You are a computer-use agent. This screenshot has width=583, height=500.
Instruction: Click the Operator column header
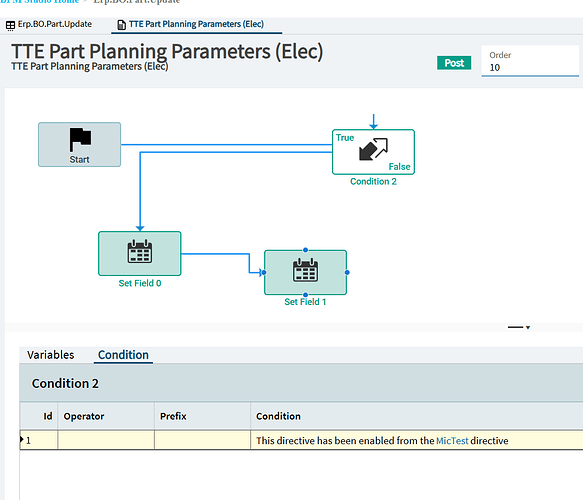coord(84,416)
